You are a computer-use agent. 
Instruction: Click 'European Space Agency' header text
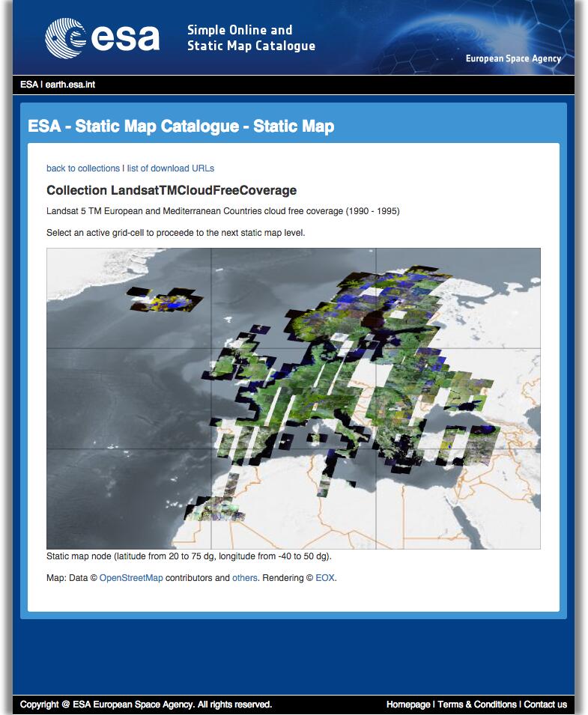pyautogui.click(x=513, y=58)
